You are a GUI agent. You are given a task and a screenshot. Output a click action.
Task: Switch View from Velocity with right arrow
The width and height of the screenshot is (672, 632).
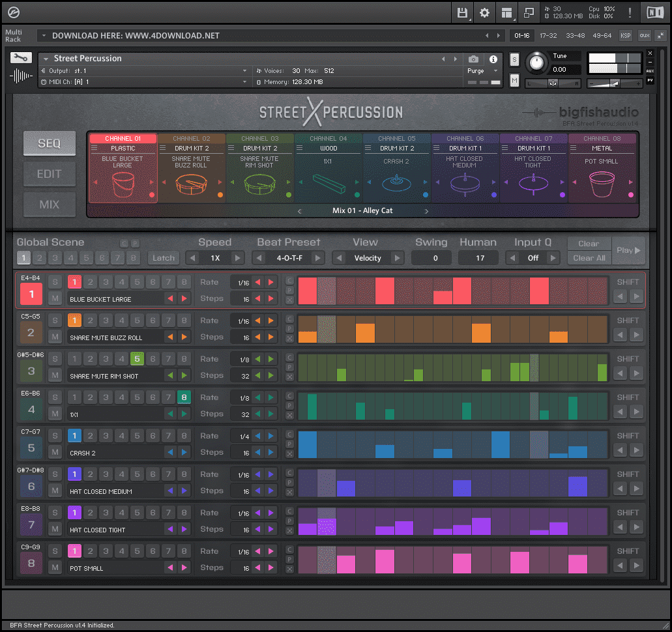[398, 258]
